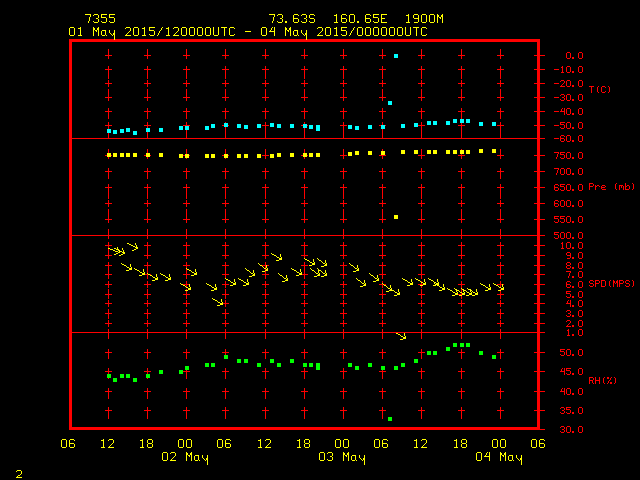
Task: Click the 750.0 pressure tick label
Action: 568,156
